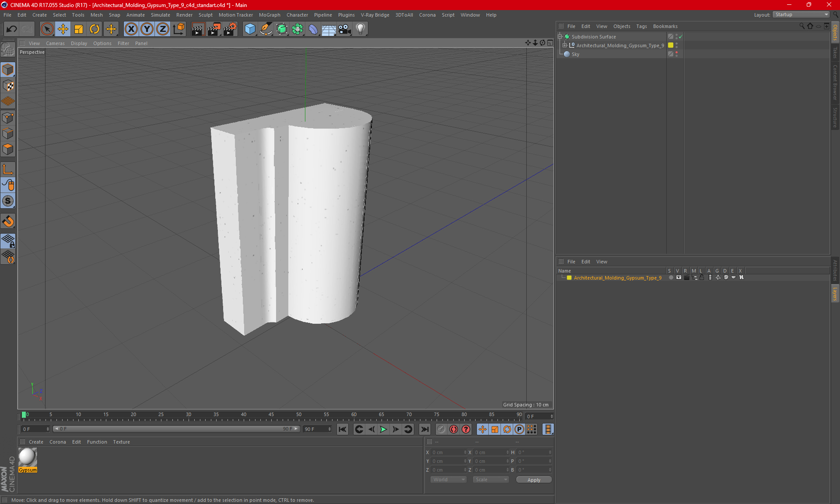Open Edit Render Settings icon
Screen dimensions: 840x504
coord(230,29)
